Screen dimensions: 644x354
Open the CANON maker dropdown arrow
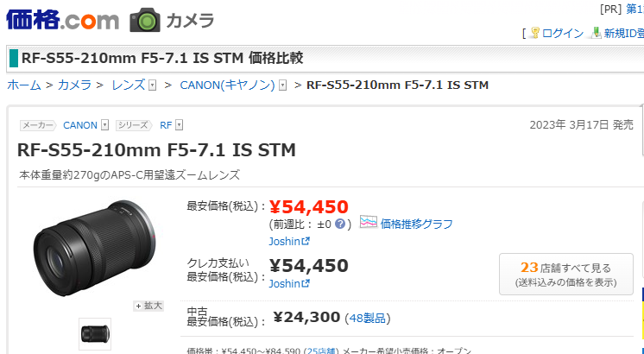point(104,125)
